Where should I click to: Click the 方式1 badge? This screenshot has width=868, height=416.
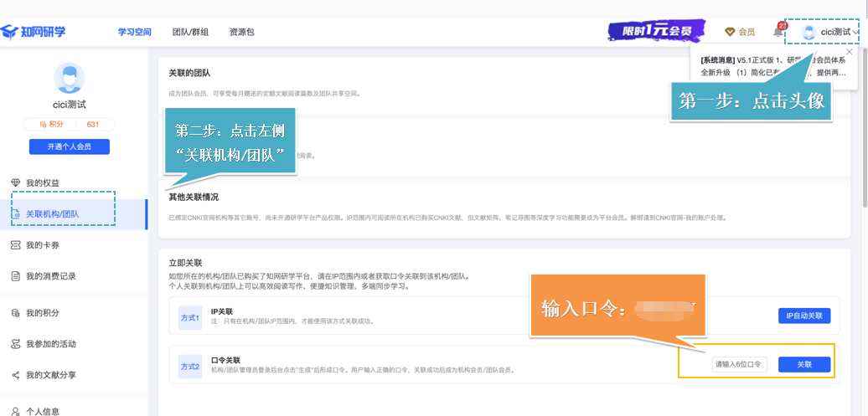[190, 318]
